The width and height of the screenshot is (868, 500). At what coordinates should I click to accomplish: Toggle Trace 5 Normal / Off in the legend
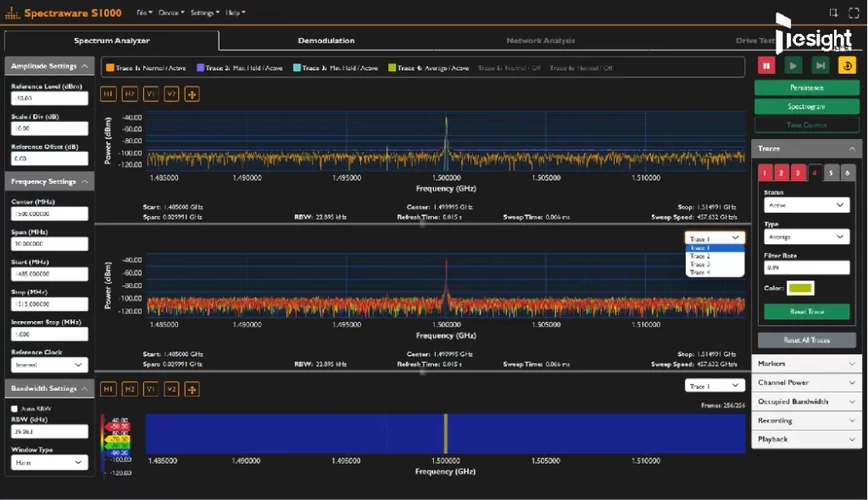coord(509,68)
